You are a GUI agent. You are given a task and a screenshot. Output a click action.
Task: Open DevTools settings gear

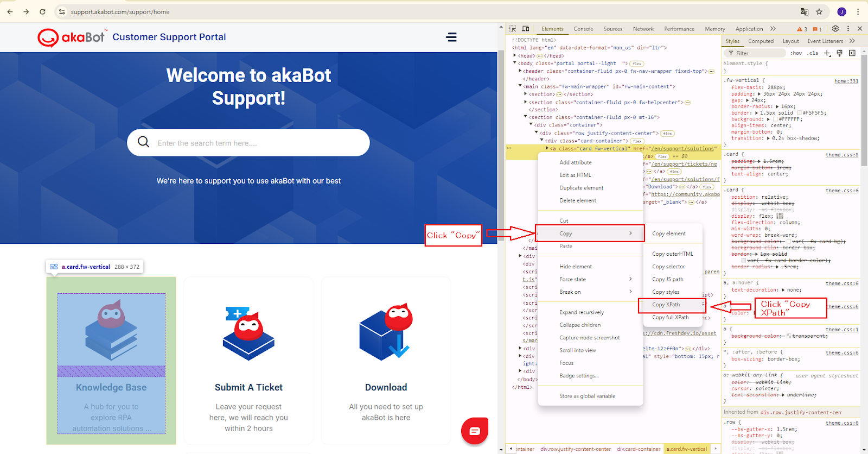pos(835,29)
